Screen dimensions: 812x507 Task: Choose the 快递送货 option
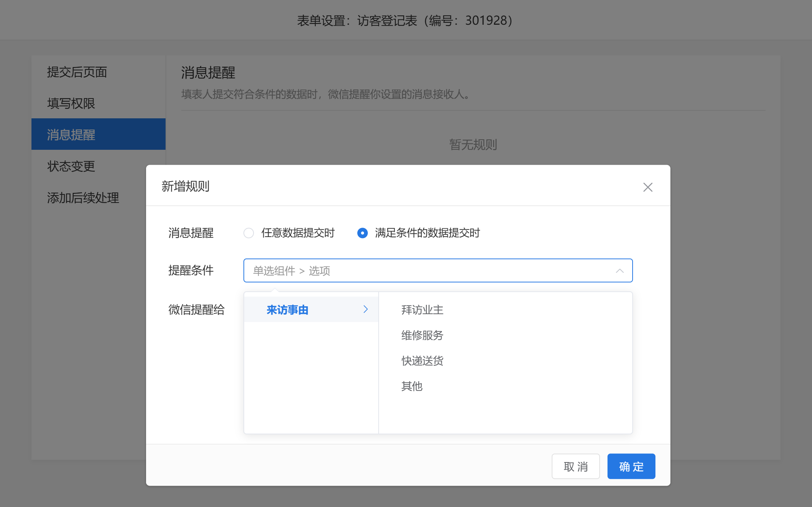click(x=422, y=361)
